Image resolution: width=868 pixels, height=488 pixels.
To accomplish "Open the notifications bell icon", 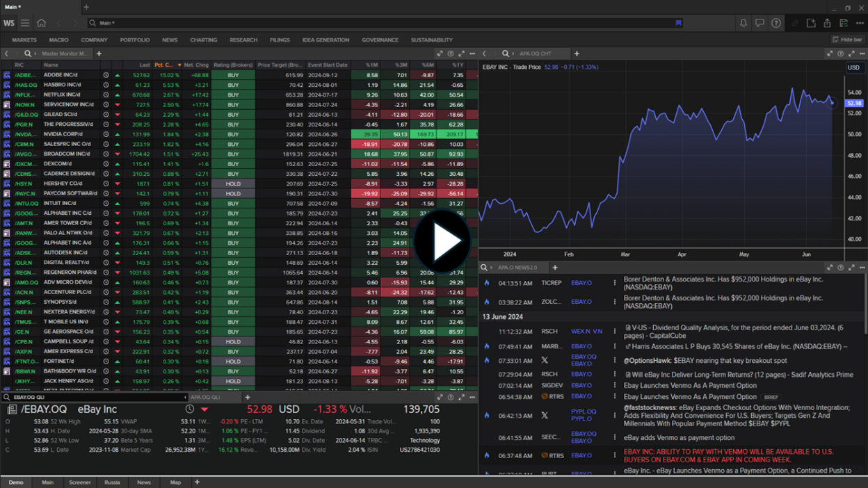I will 744,23.
